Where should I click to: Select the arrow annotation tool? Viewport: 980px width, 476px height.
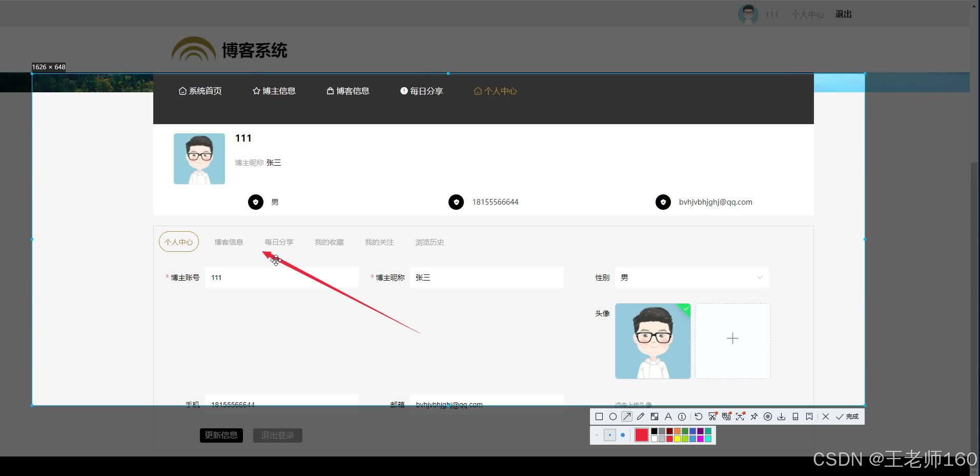tap(627, 417)
